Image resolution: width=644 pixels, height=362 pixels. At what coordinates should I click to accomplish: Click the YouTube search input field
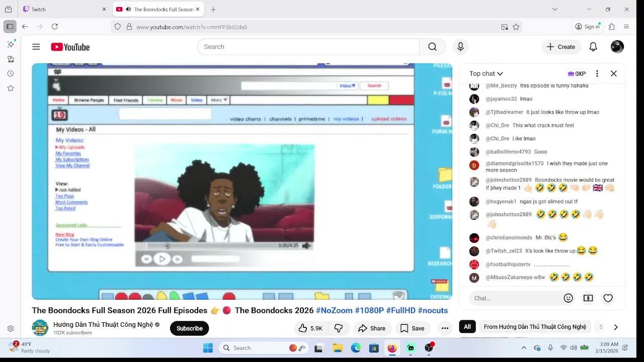tap(308, 47)
